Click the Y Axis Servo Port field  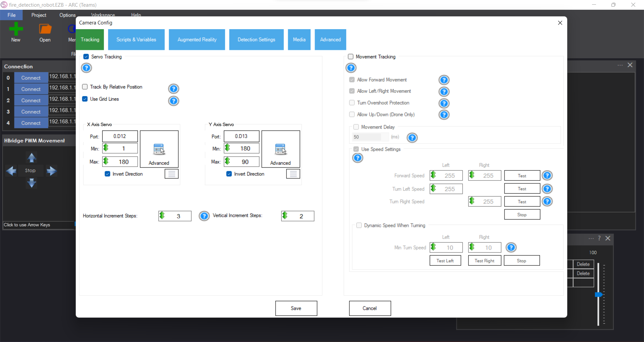(x=241, y=136)
